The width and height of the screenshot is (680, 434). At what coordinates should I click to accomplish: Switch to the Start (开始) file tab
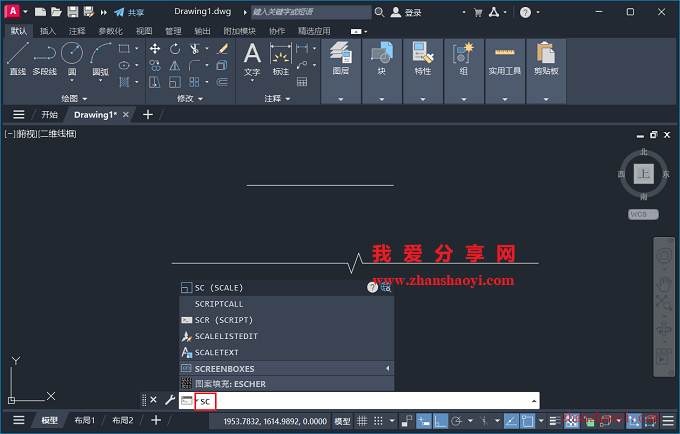click(49, 114)
